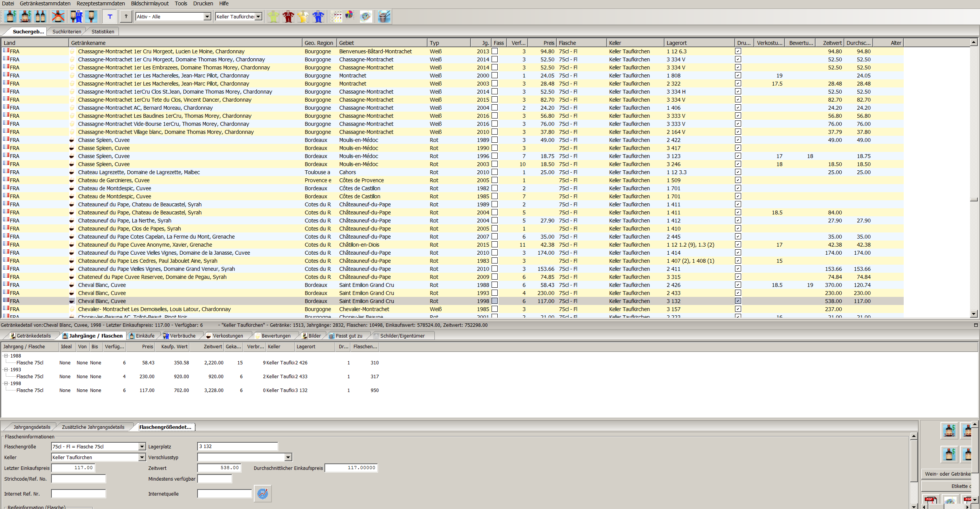Open the Getränkestammdaten menu
This screenshot has height=509, width=980.
tap(45, 3)
